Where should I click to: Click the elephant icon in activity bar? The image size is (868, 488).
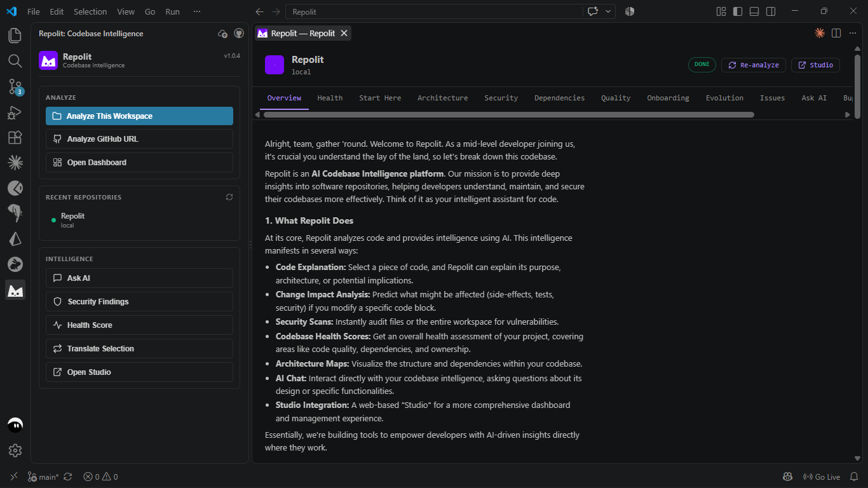click(15, 213)
